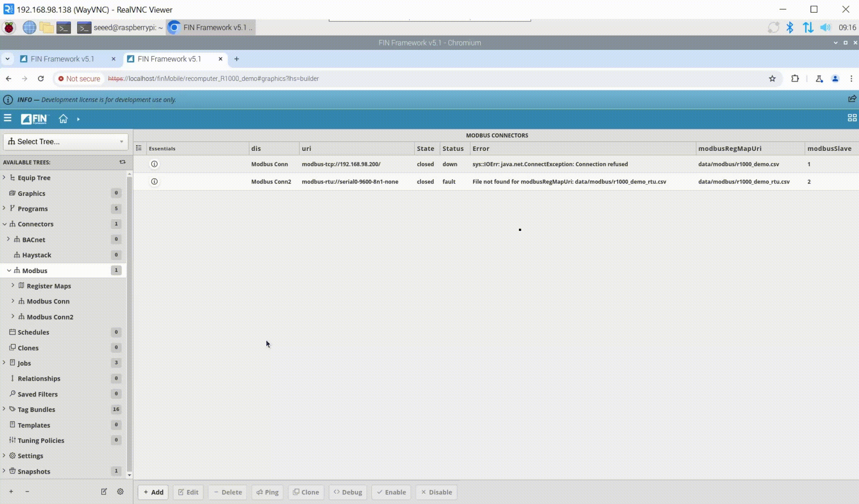859x504 pixels.
Task: Click the Enable button
Action: [x=391, y=492]
